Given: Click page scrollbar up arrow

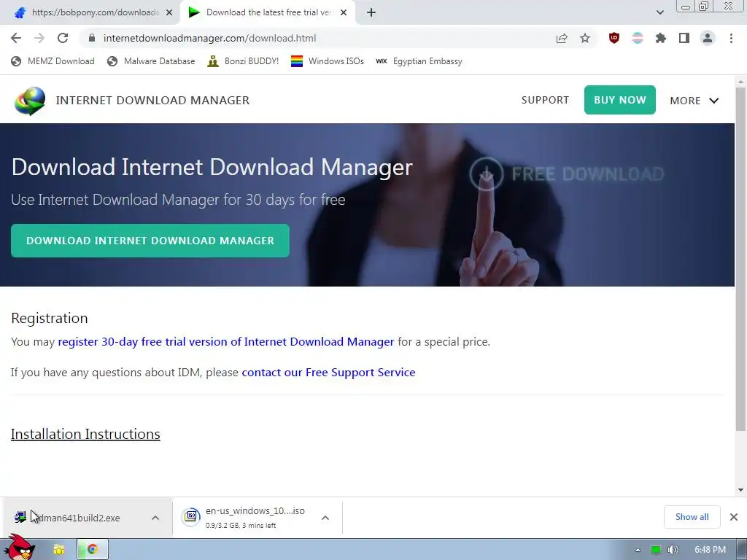Looking at the screenshot, I should click(740, 82).
